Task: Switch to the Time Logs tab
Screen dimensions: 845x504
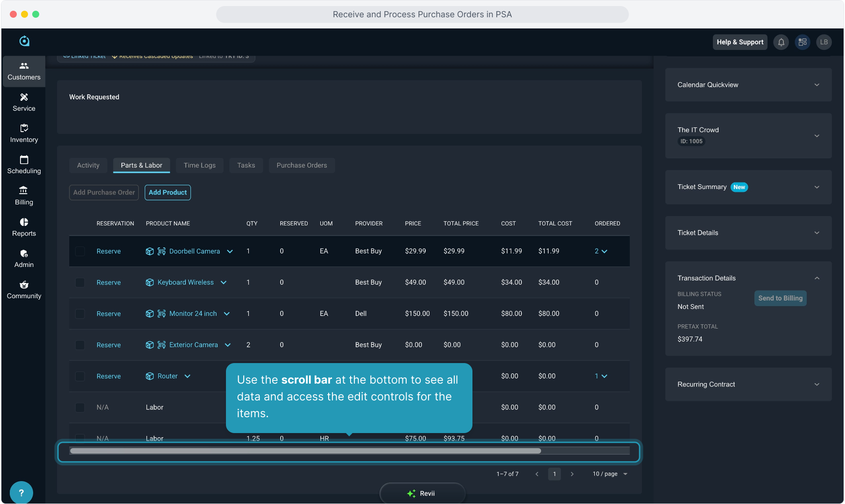Action: point(199,165)
